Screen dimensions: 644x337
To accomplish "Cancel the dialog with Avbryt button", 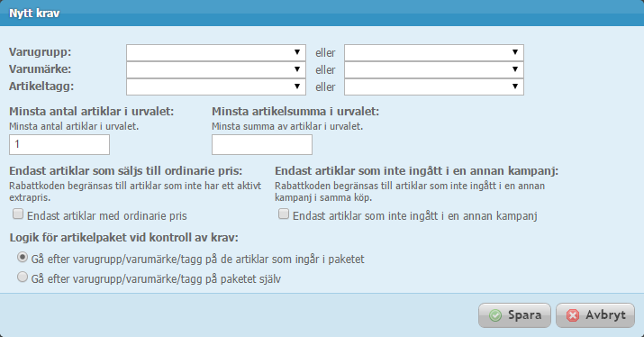I will [595, 315].
